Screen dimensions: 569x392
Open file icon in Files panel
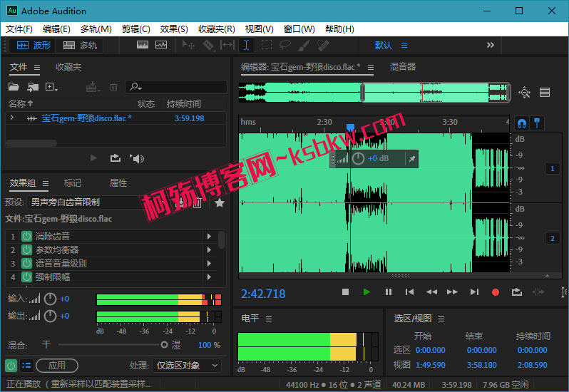pyautogui.click(x=14, y=87)
